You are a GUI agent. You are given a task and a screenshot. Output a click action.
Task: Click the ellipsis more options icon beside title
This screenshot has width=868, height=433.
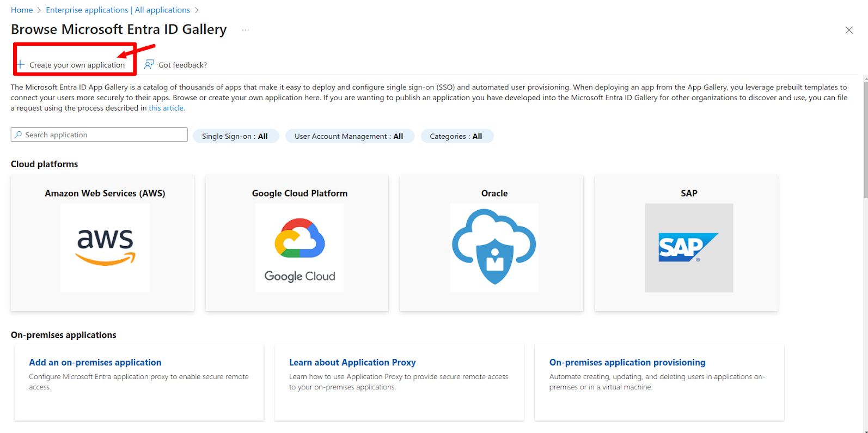[x=246, y=30]
